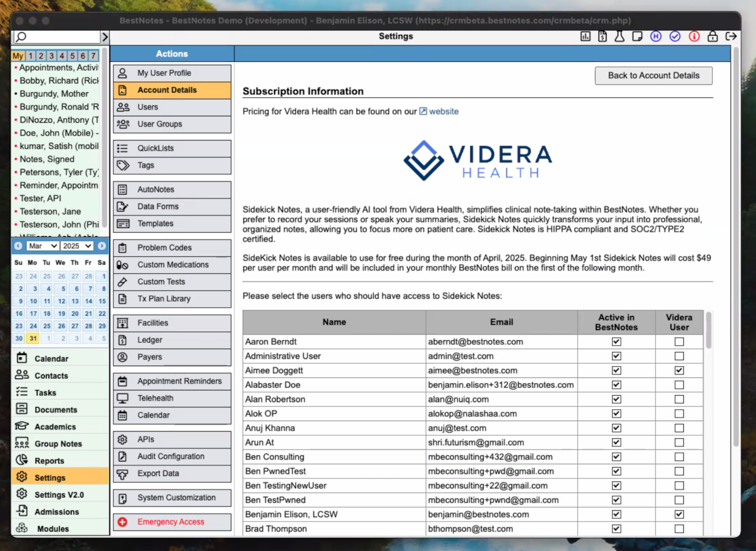The height and width of the screenshot is (551, 756).
Task: Enable Videra User for Alabaster Doe
Action: [x=679, y=385]
